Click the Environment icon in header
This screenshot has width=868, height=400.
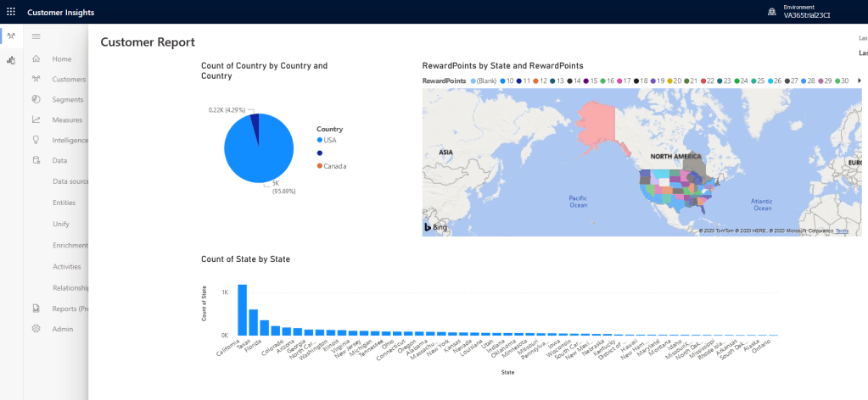point(771,12)
